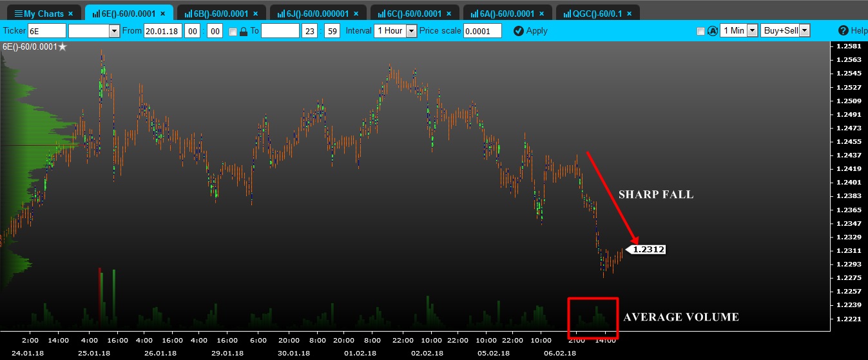This screenshot has height=360, width=868.
Task: Click the list icon on My Charts tab
Action: coord(18,14)
